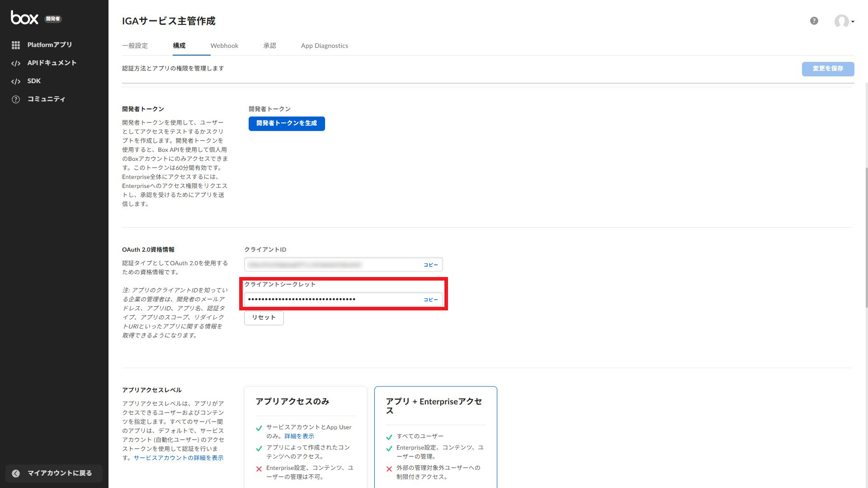Click the SDK code icon
This screenshot has width=868, height=488.
16,81
